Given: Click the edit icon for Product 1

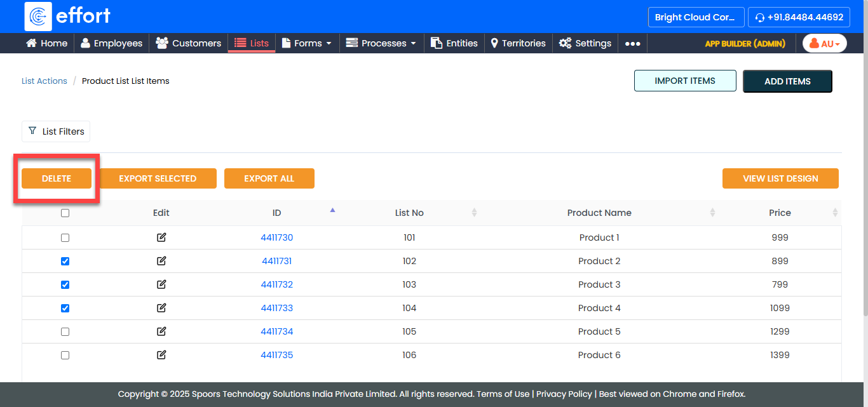Looking at the screenshot, I should pos(161,237).
